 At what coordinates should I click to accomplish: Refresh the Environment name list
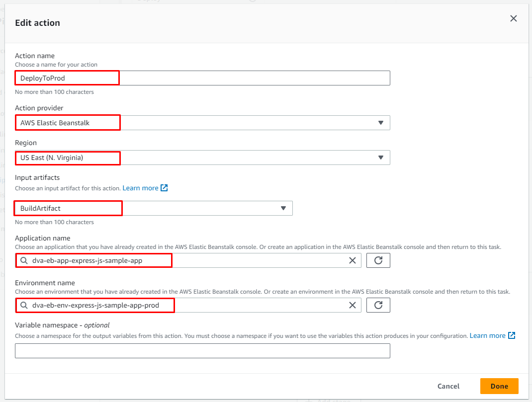378,306
